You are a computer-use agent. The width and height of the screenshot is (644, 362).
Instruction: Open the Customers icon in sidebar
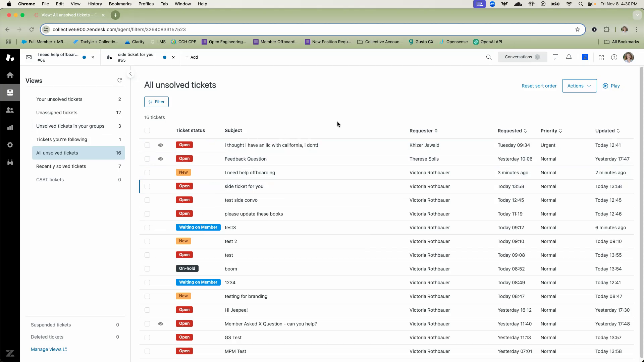pos(10,110)
